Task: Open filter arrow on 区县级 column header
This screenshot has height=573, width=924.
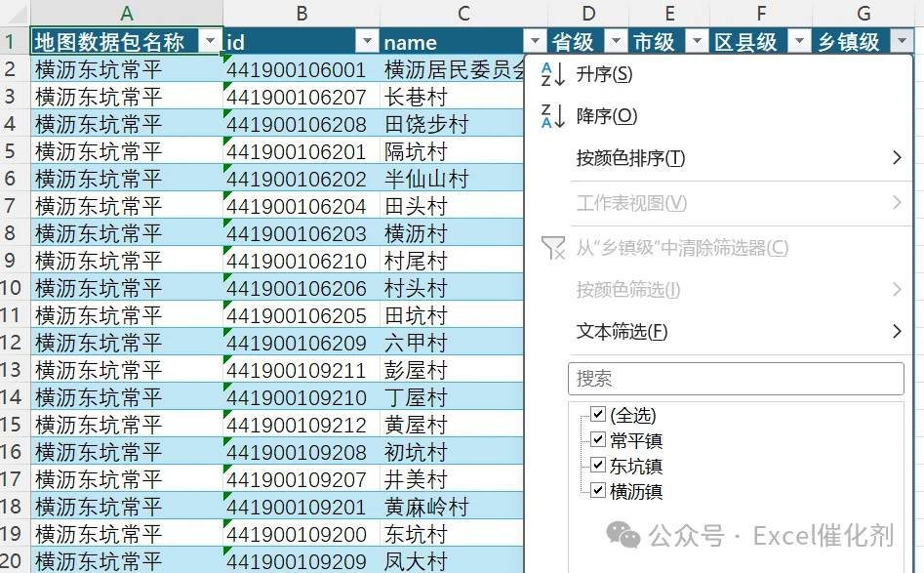Action: click(x=799, y=41)
